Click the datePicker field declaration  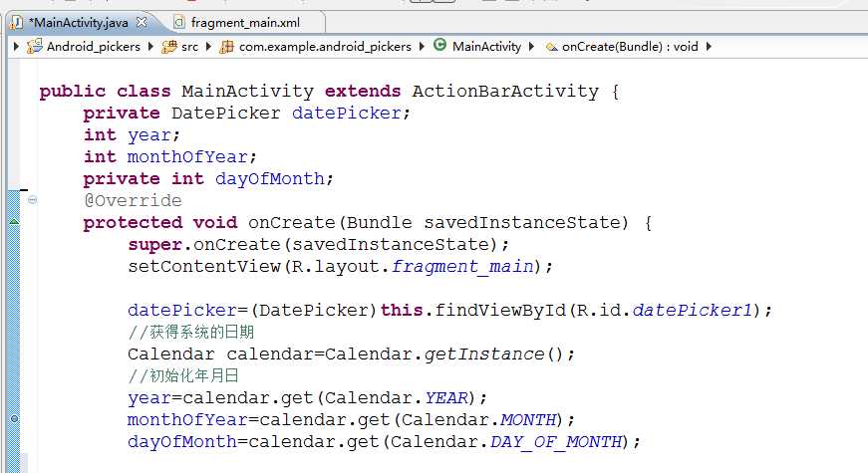coord(347,113)
